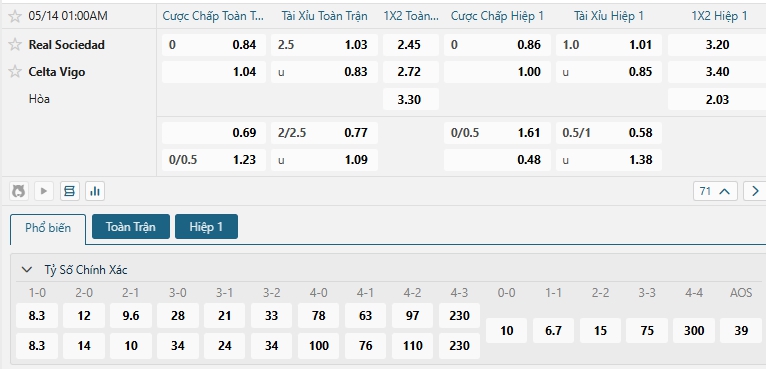Pick the draw odds 3.30
Image resolution: width=766 pixels, height=369 pixels.
(409, 100)
